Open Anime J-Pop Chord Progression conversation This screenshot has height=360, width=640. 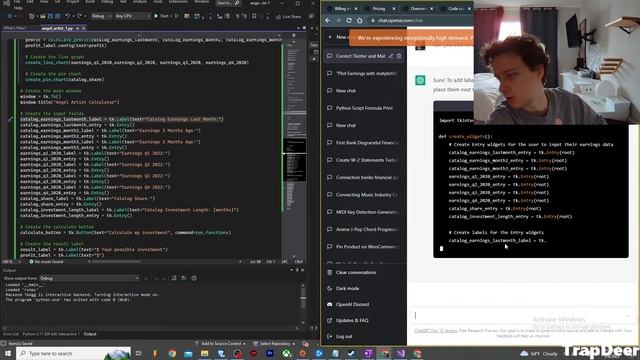point(364,229)
